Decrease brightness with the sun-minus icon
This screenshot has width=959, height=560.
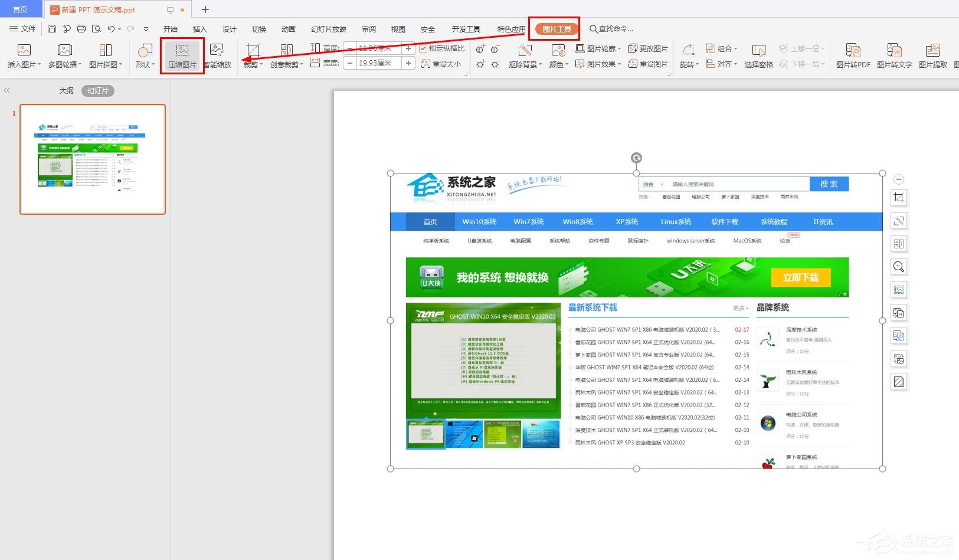(495, 64)
